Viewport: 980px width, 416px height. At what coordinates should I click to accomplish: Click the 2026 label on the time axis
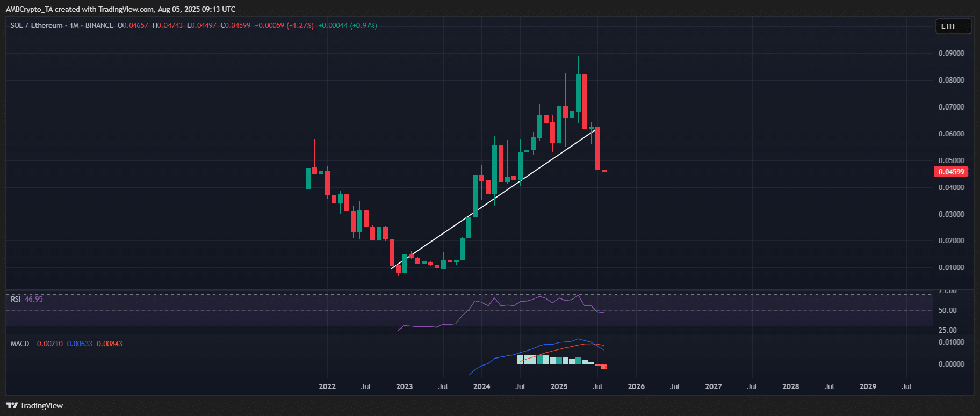pos(636,386)
